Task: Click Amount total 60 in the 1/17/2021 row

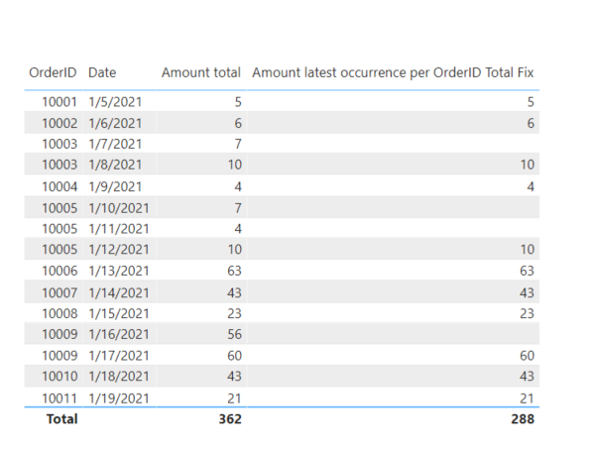Action: tap(234, 356)
